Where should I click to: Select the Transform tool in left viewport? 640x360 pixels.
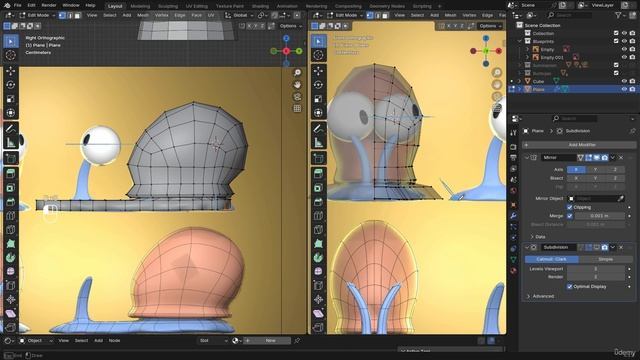pos(11,113)
